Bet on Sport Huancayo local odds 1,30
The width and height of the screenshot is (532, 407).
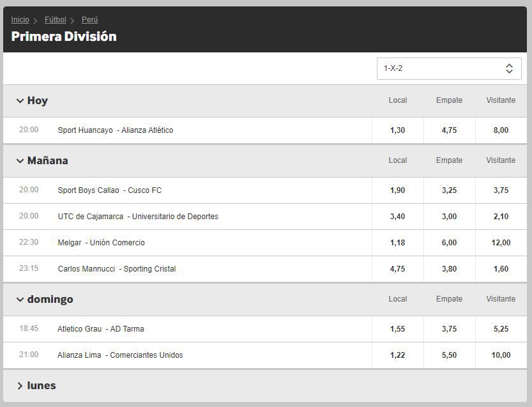(x=397, y=130)
